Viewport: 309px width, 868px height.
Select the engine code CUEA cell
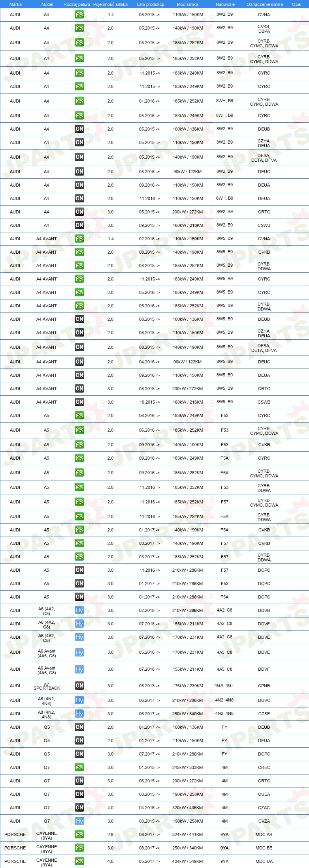[264, 794]
